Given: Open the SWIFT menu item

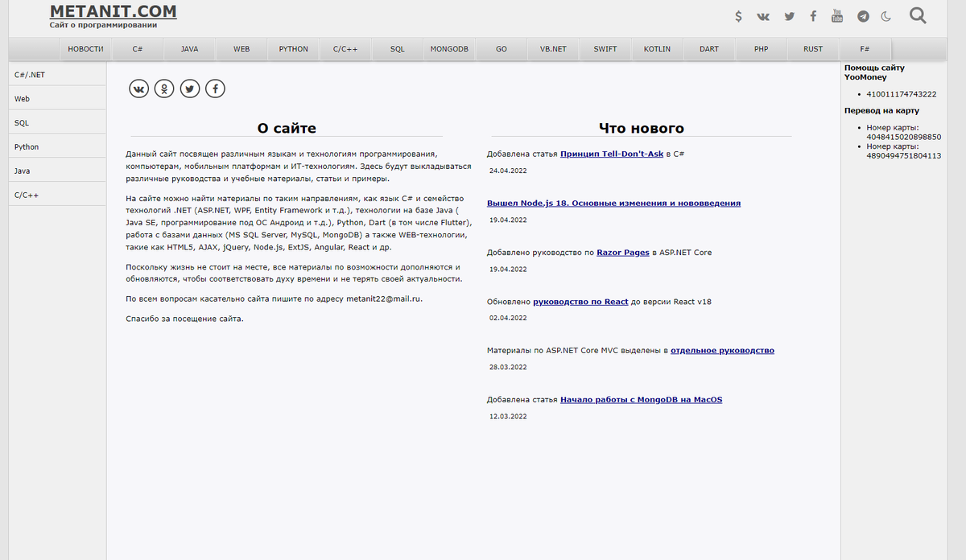Looking at the screenshot, I should [605, 49].
